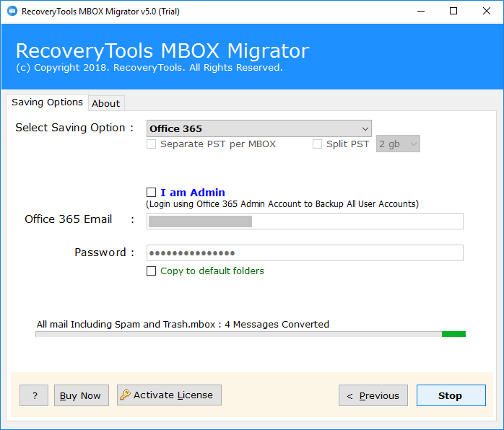Tick the I am Admin checkbox
The height and width of the screenshot is (430, 504).
click(151, 193)
